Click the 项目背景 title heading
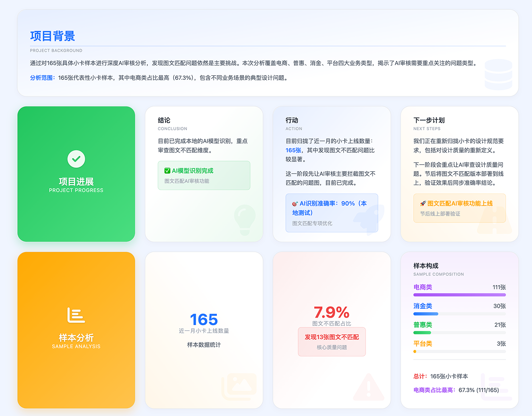This screenshot has width=532, height=416. (52, 36)
